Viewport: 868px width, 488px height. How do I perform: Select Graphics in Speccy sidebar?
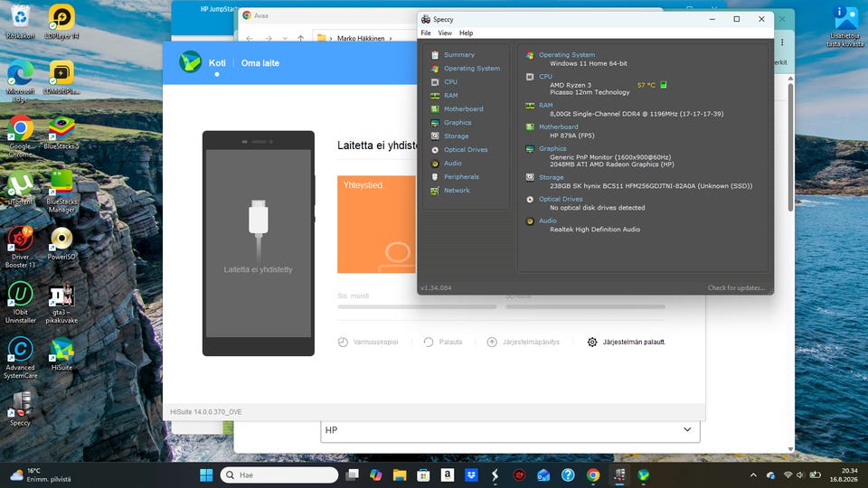[458, 123]
